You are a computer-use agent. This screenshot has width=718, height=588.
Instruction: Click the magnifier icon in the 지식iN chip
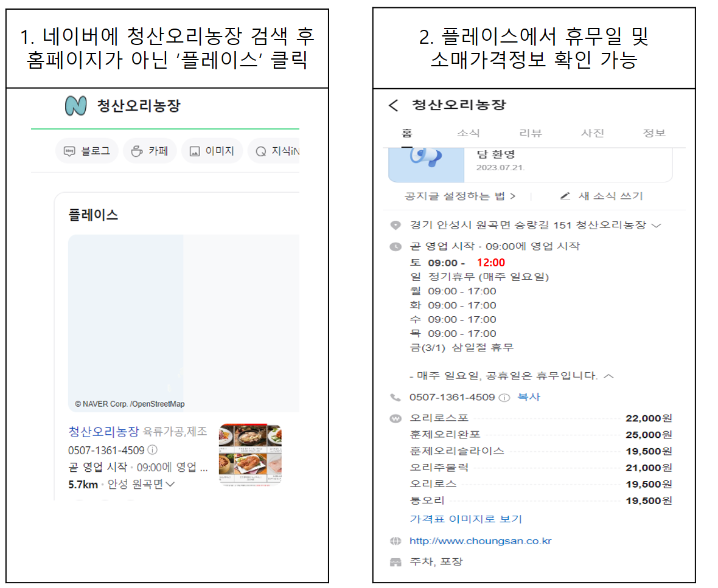(261, 151)
